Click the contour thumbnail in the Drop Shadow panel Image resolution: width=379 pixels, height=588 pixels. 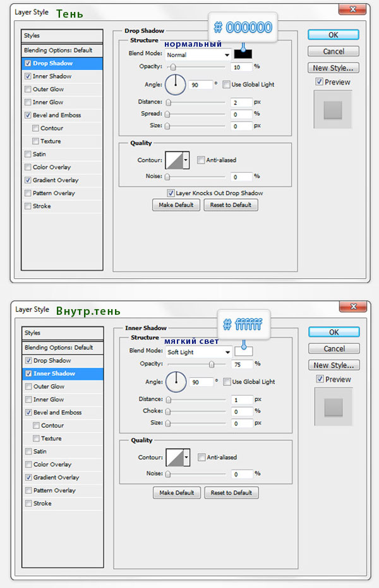pyautogui.click(x=174, y=160)
